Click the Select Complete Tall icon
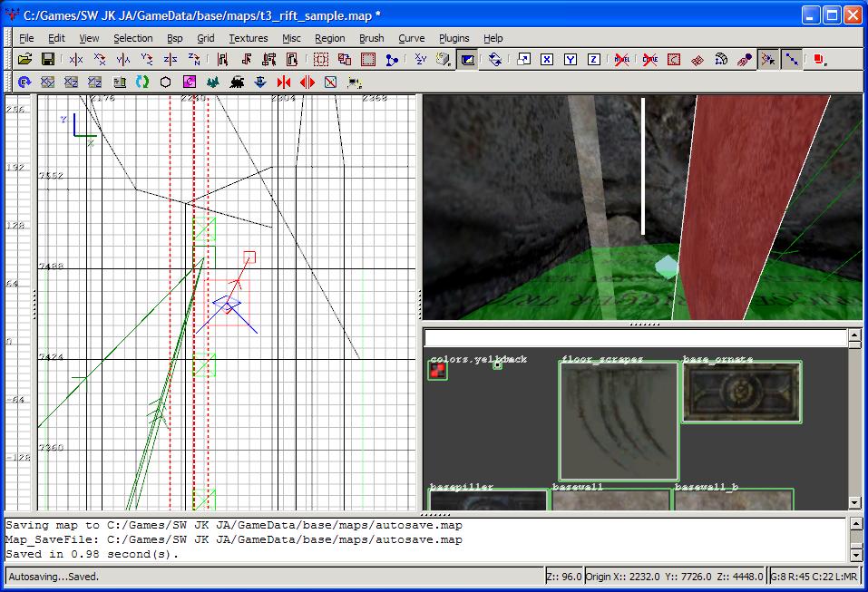The height and width of the screenshot is (592, 868). point(222,59)
